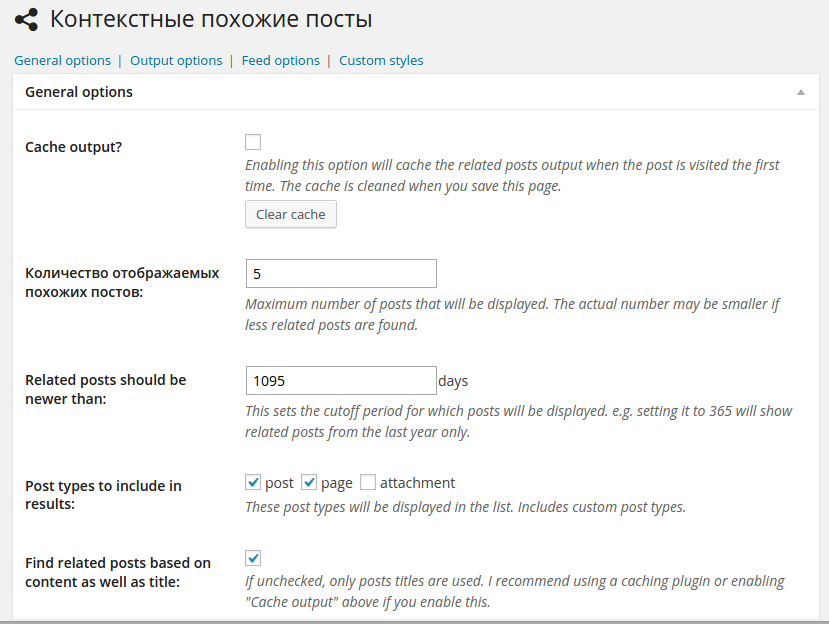Click the 'Related posts should be newer than' label
Viewport: 829px width, 624px height.
[x=105, y=389]
